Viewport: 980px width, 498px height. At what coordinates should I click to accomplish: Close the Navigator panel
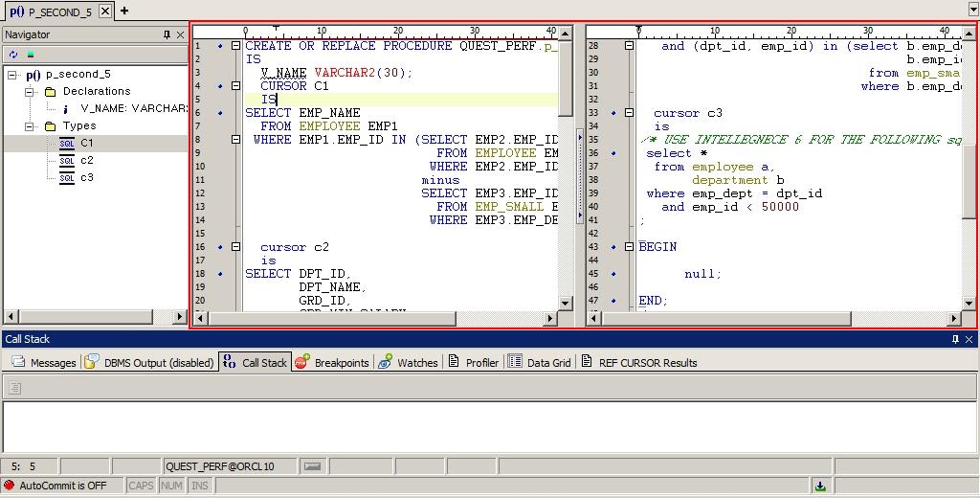(x=181, y=34)
